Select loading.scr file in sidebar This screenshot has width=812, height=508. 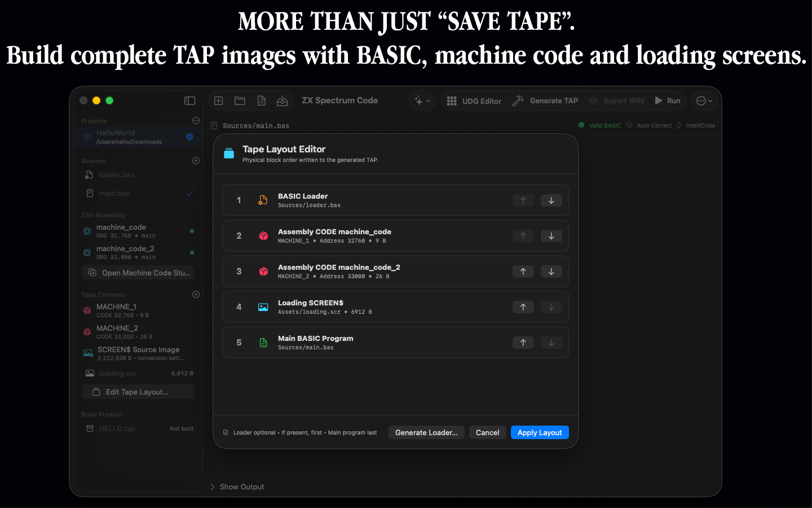pos(138,373)
